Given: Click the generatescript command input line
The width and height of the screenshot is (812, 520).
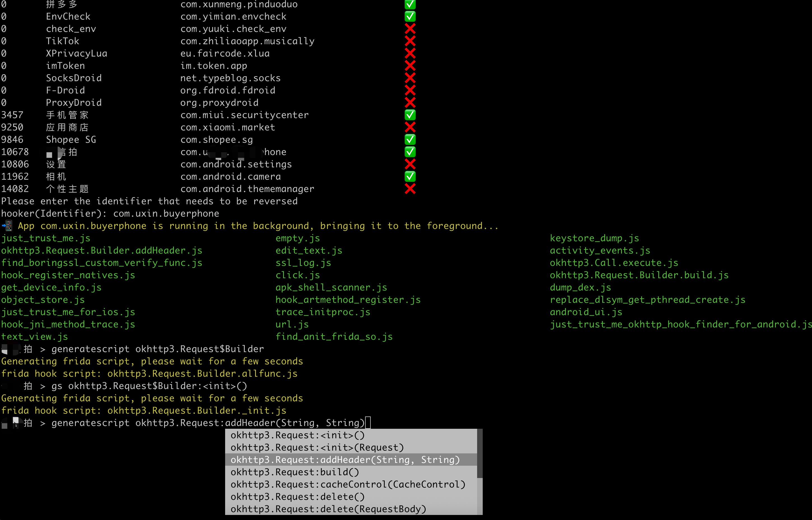Looking at the screenshot, I should click(x=208, y=423).
